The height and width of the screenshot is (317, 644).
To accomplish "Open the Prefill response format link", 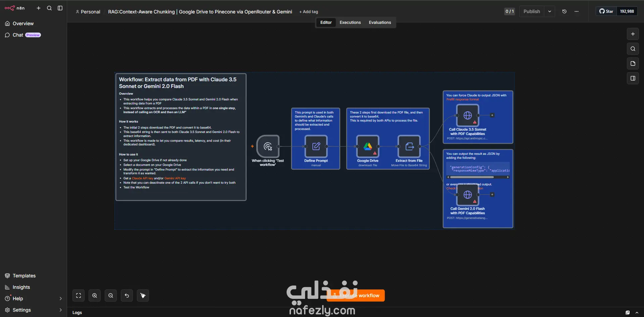I will pos(462,99).
